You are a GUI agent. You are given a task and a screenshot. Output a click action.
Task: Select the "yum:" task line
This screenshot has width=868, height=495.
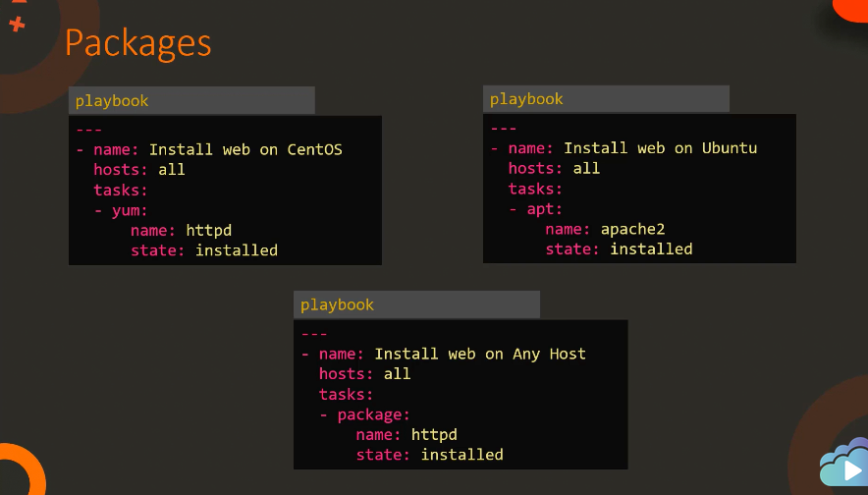[121, 210]
